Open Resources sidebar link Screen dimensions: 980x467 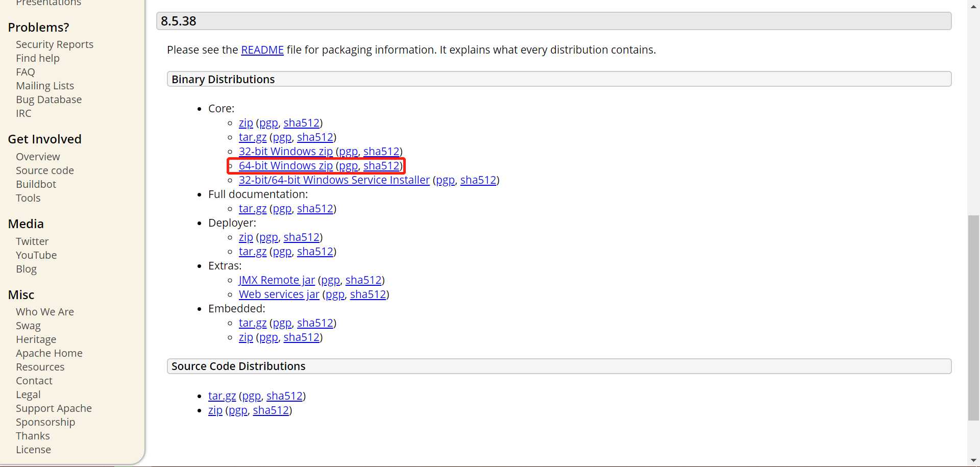click(x=40, y=367)
